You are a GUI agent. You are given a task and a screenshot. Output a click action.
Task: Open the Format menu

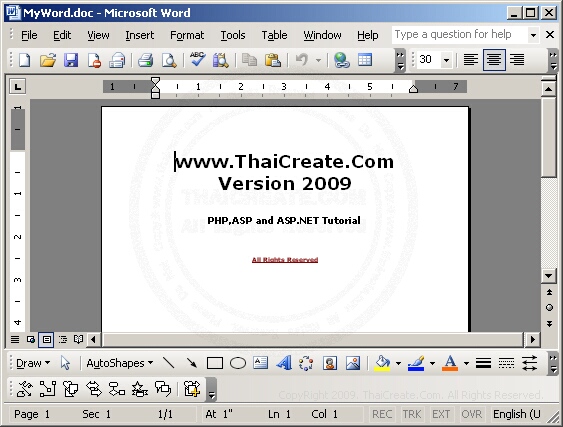point(187,35)
